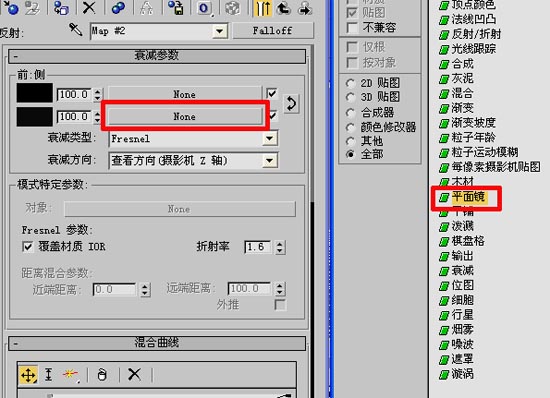This screenshot has height=398, width=550.
Task: Open the 衰减类型 Fresnel dropdown
Action: 269,139
